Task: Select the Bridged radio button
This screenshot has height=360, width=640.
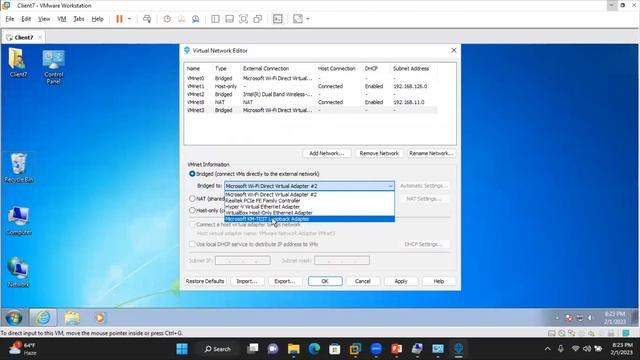Action: (x=192, y=174)
